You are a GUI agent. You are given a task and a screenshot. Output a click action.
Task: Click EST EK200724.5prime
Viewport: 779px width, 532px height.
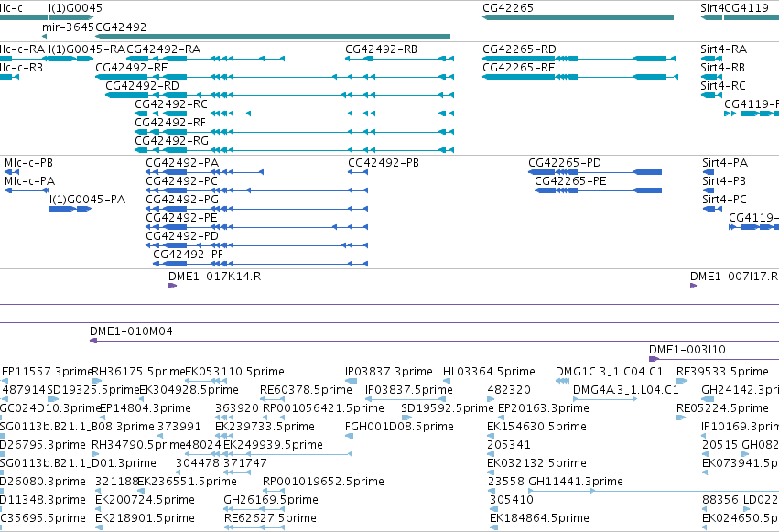(98, 509)
